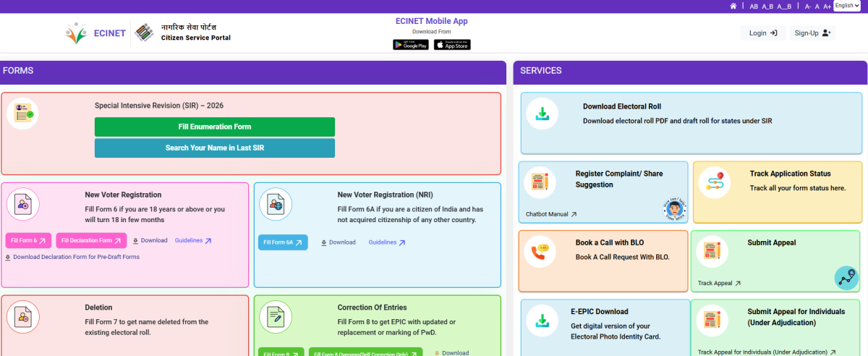Open the App Store download badge
This screenshot has width=868, height=356.
[452, 45]
